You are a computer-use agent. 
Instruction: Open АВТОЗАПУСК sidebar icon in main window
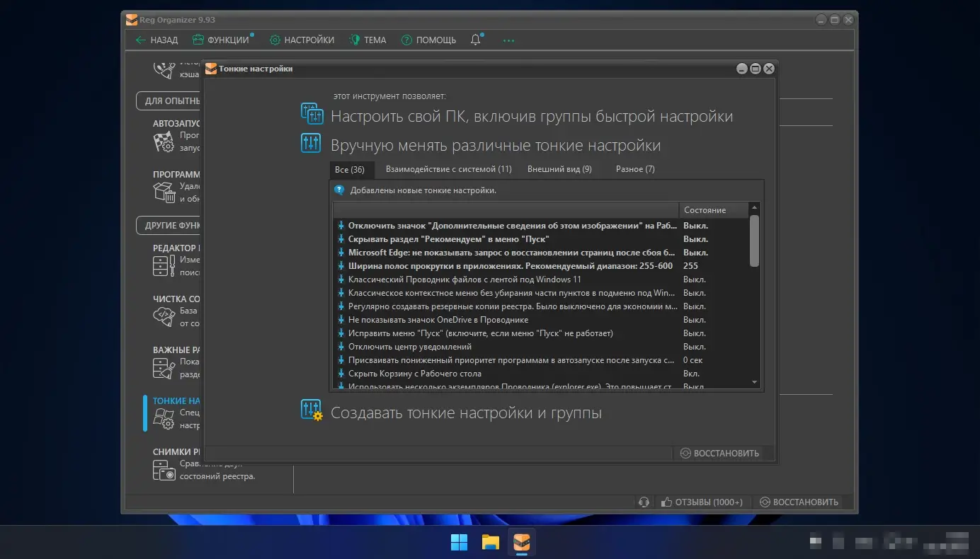tap(164, 142)
